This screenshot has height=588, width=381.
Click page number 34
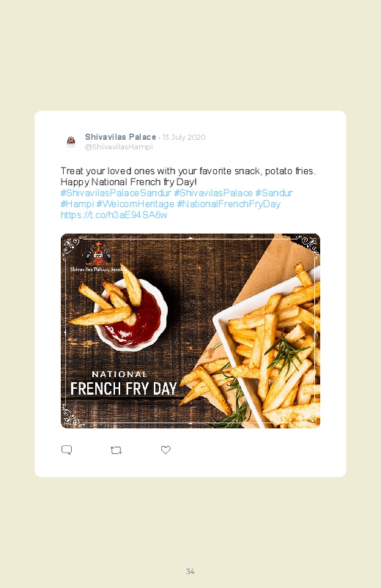190,571
